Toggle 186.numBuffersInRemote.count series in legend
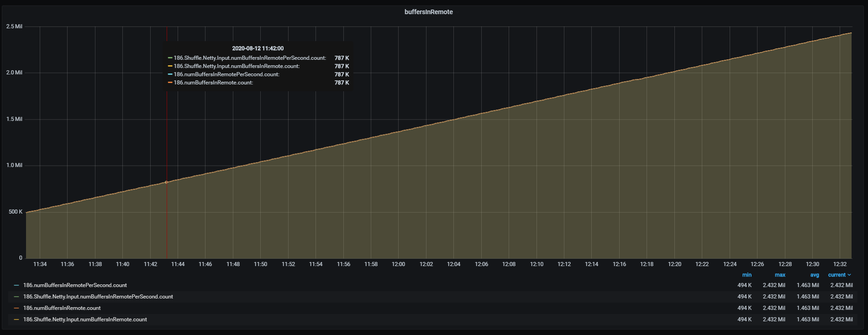Image resolution: width=868 pixels, height=335 pixels. (x=62, y=308)
